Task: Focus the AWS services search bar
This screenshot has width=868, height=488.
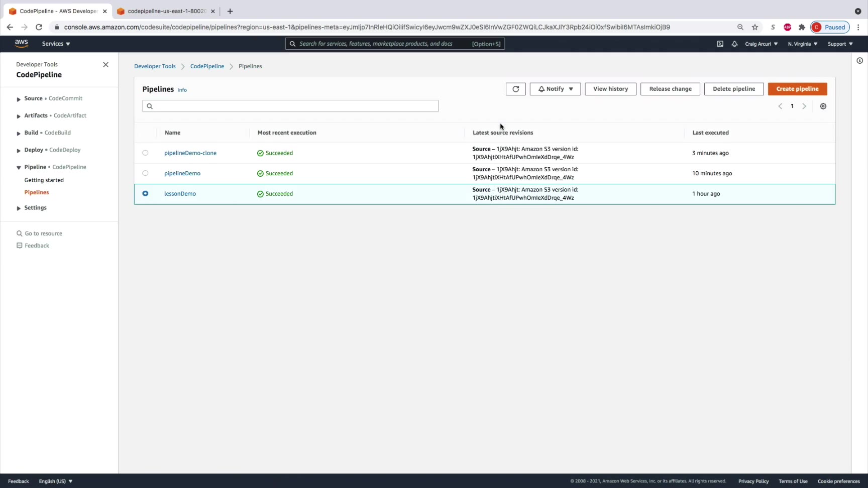Action: pos(395,44)
